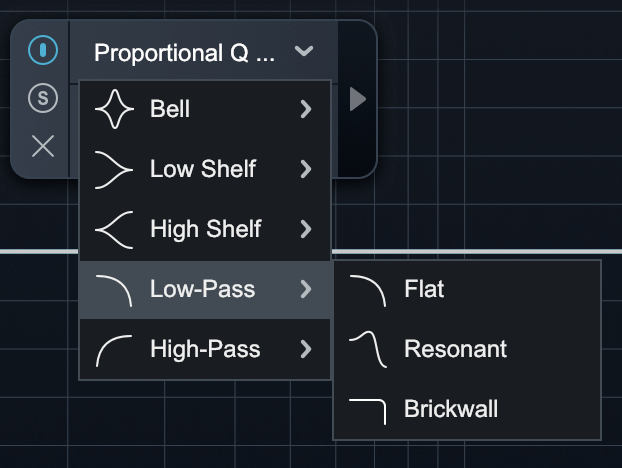Go to next band using right arrow
This screenshot has width=622, height=468.
point(358,99)
